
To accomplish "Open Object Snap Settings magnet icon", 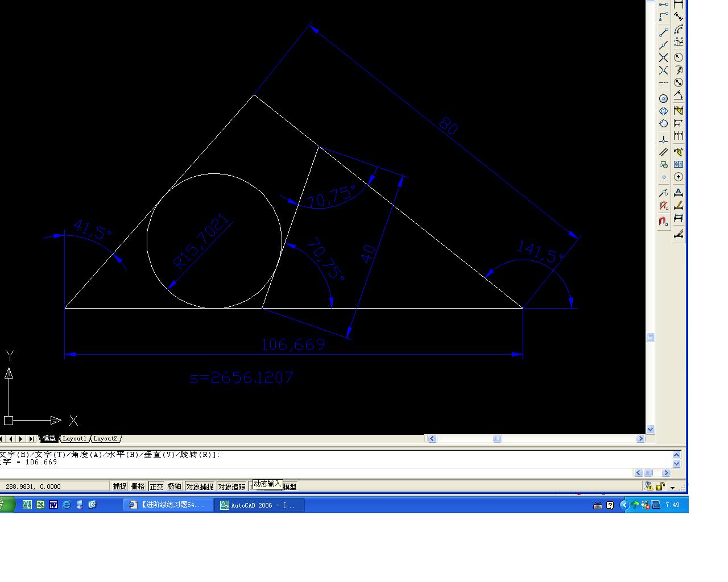I will coord(664,221).
